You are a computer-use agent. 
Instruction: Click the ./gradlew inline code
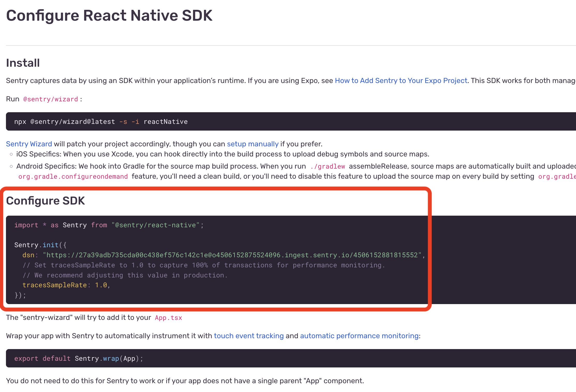click(328, 167)
